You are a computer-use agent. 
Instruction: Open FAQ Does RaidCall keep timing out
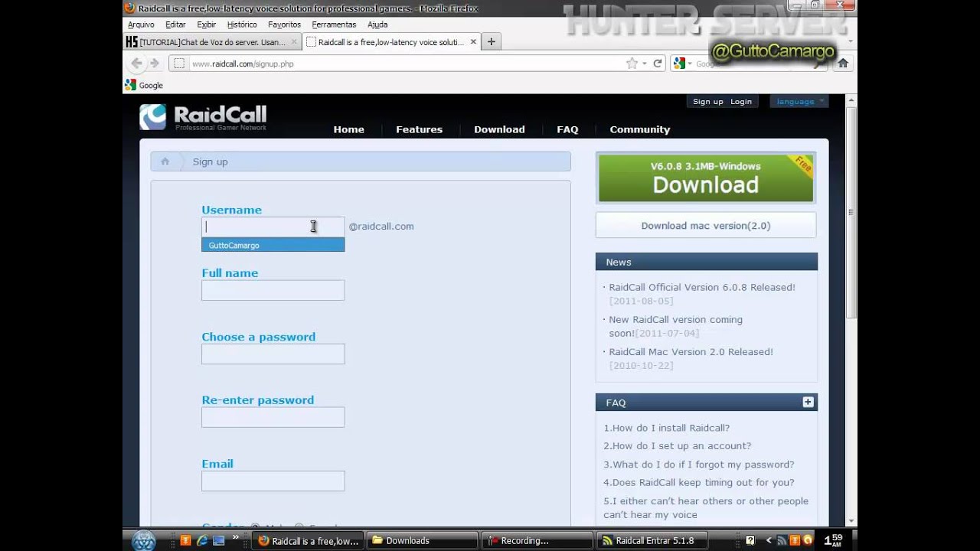pyautogui.click(x=698, y=483)
